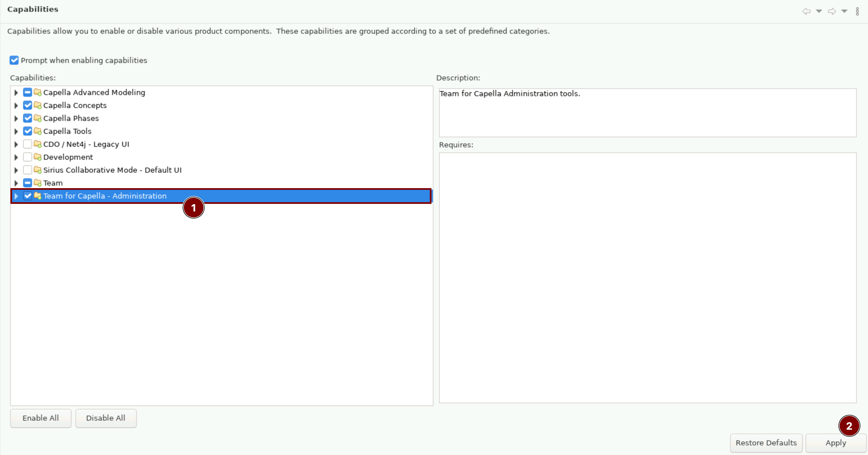The image size is (868, 455).
Task: Enable the Development checkbox
Action: [28, 157]
